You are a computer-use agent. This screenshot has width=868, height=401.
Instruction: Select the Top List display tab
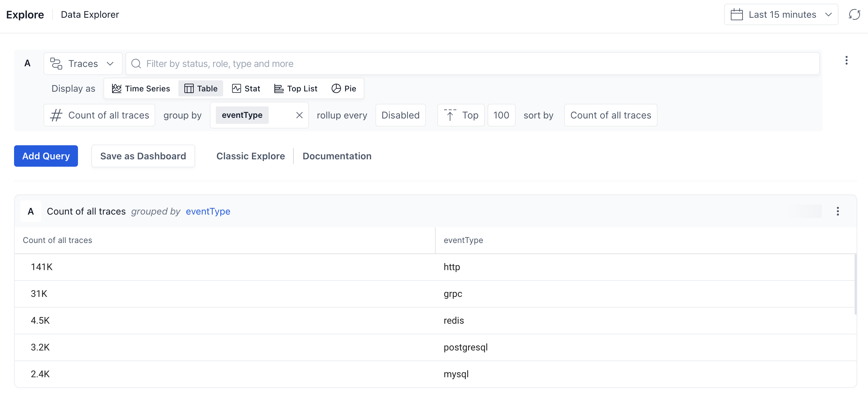coord(295,89)
